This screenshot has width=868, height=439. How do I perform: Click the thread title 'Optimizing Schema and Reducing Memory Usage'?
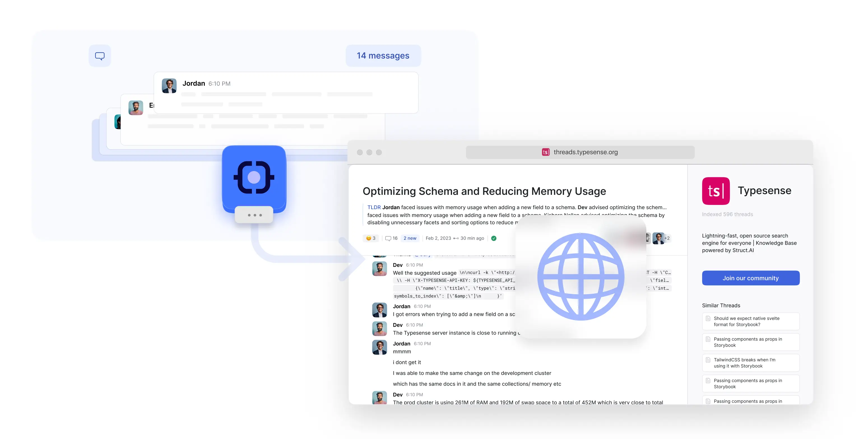pos(484,191)
